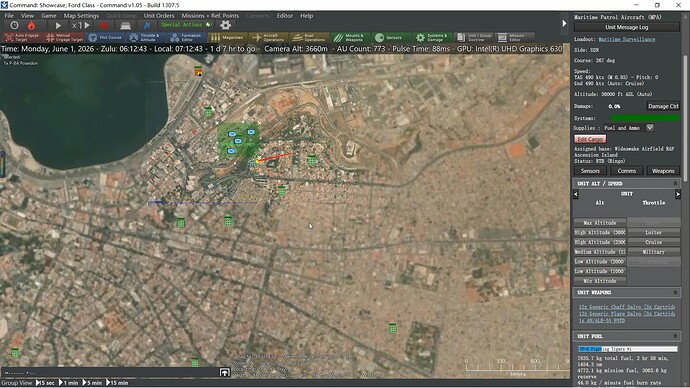Start simulation with the play button
The height and width of the screenshot is (388, 690).
click(x=58, y=26)
